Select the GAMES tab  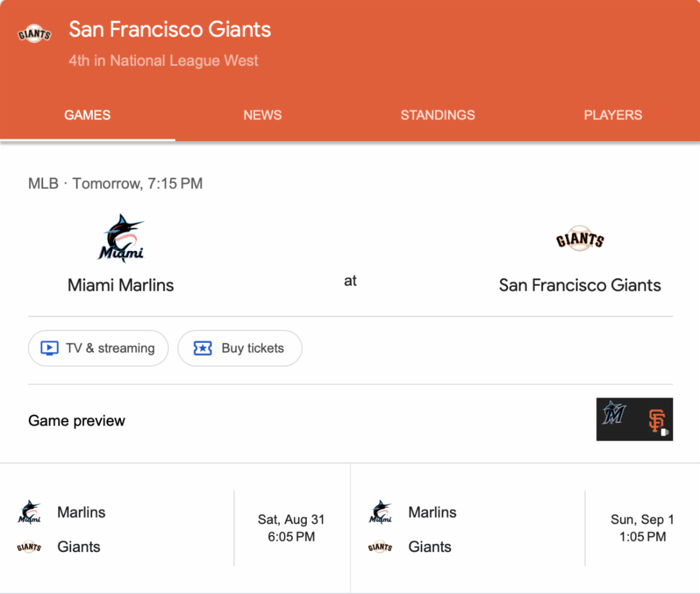click(87, 115)
